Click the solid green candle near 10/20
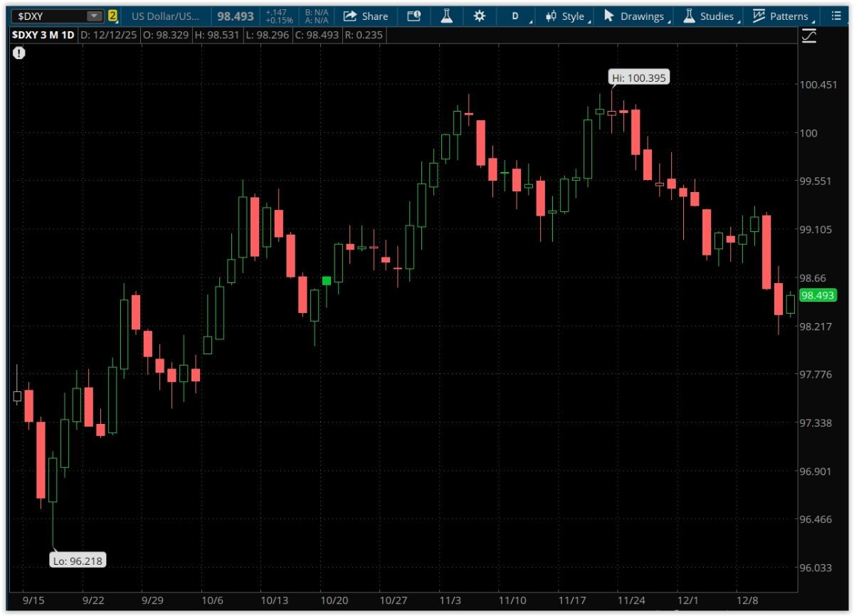 click(x=326, y=281)
